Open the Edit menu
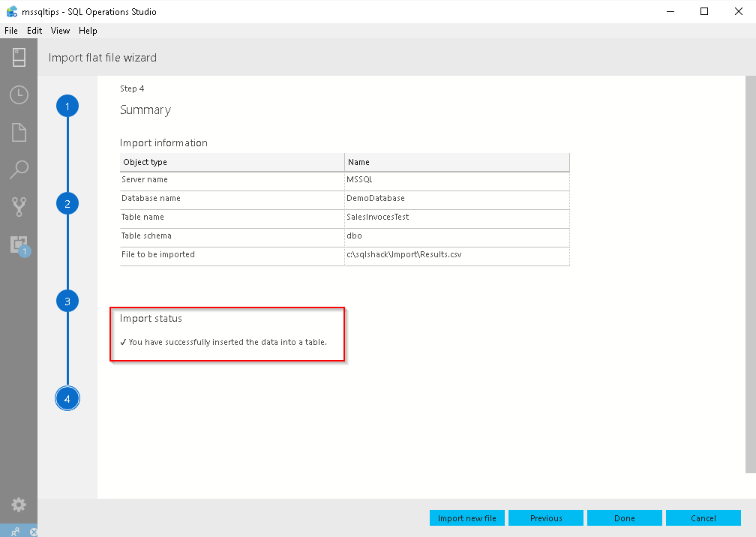756x537 pixels. [x=34, y=31]
